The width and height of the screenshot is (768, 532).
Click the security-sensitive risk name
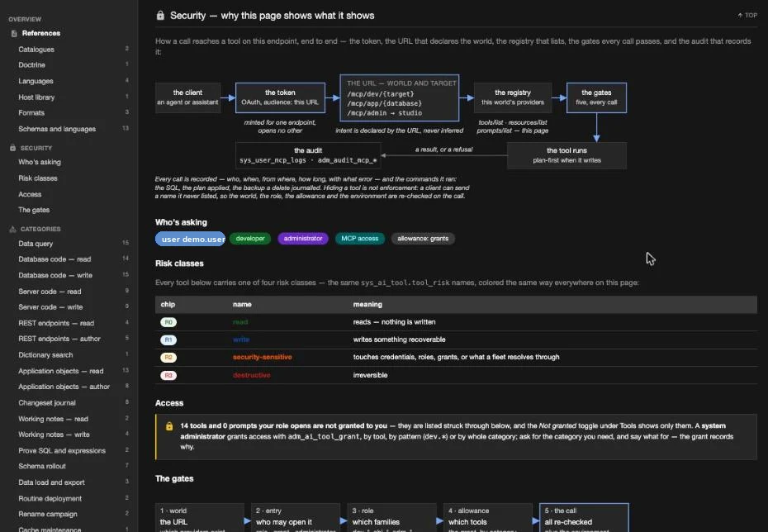coord(262,357)
